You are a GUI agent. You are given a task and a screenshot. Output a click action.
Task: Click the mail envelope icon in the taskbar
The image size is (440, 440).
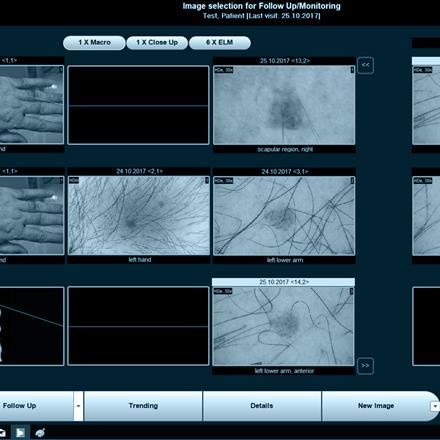(2, 433)
